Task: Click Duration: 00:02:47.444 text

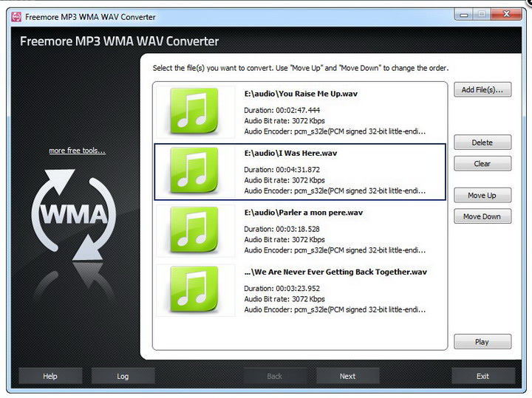Action: point(282,110)
